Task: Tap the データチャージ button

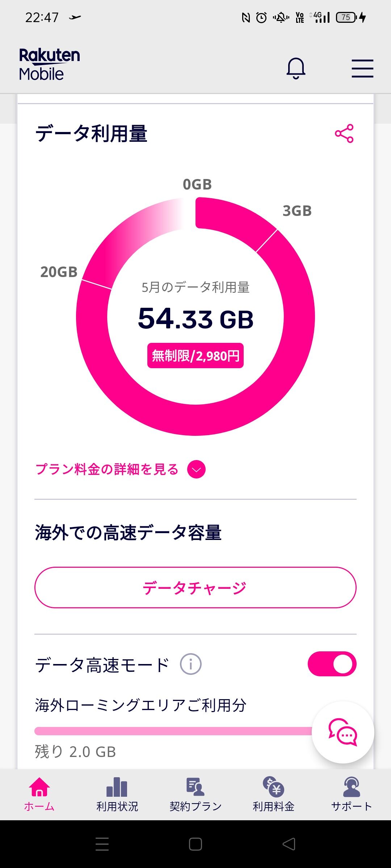Action: click(195, 588)
